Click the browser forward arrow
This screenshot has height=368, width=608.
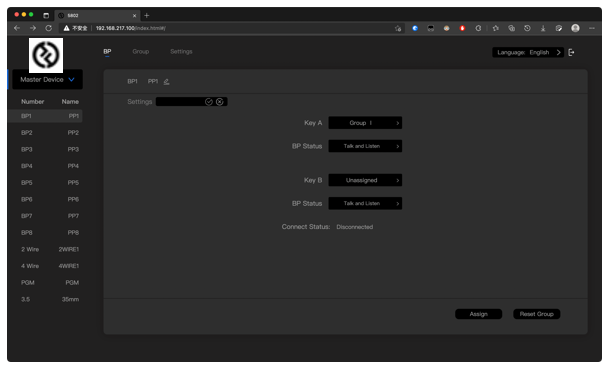click(33, 28)
